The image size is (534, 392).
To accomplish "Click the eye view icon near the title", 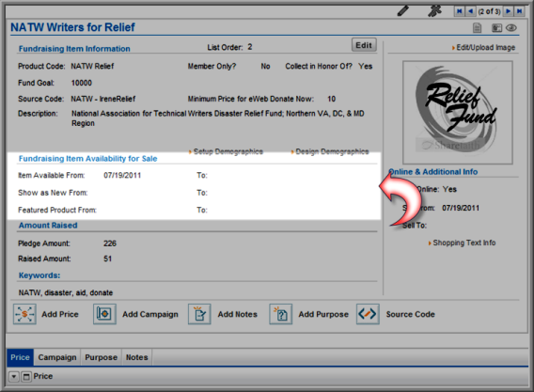I will 511,28.
